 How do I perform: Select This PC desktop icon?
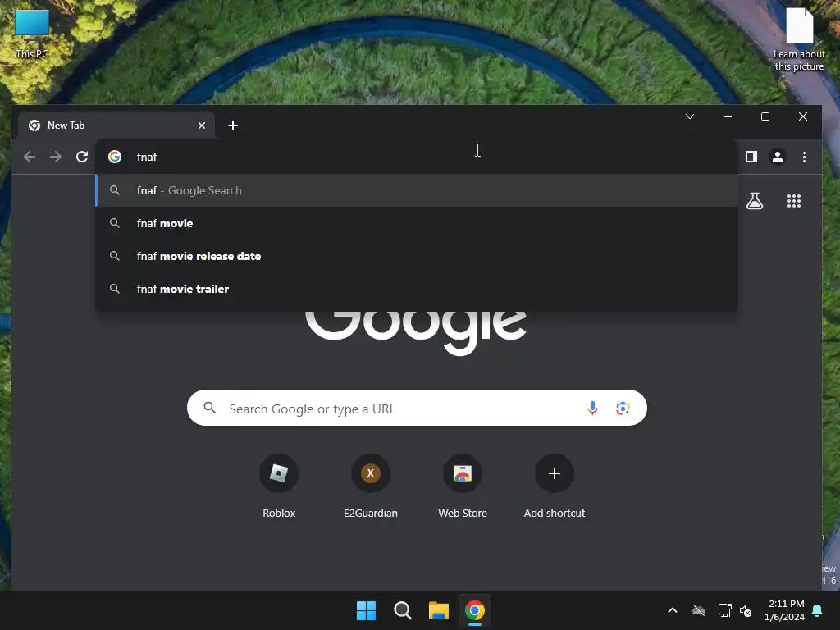tap(32, 34)
